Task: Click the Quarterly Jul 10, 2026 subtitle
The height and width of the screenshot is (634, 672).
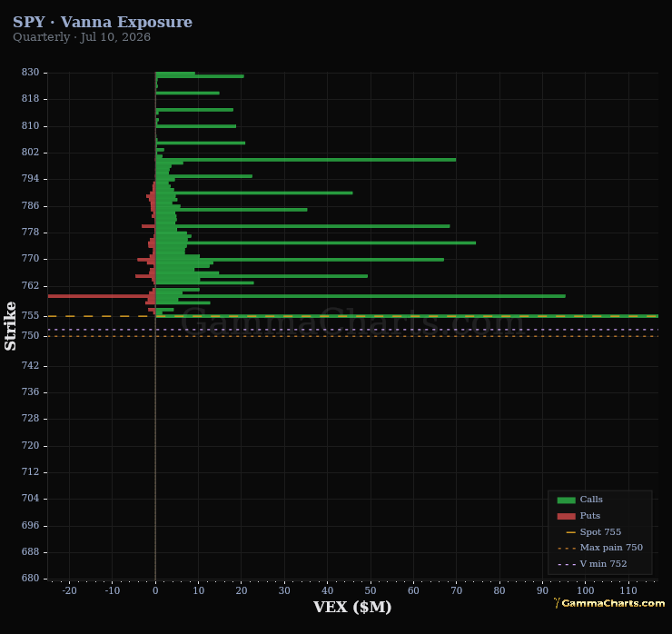Action: (x=82, y=37)
